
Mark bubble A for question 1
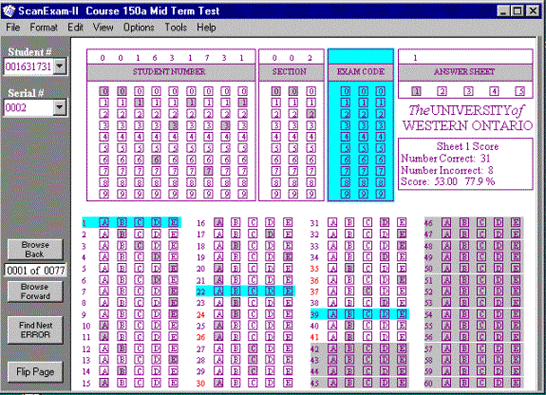click(104, 222)
